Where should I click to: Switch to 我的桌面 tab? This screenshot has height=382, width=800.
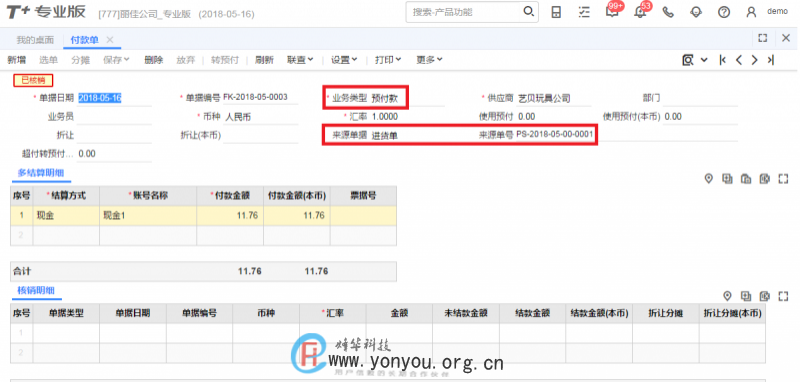[x=35, y=40]
